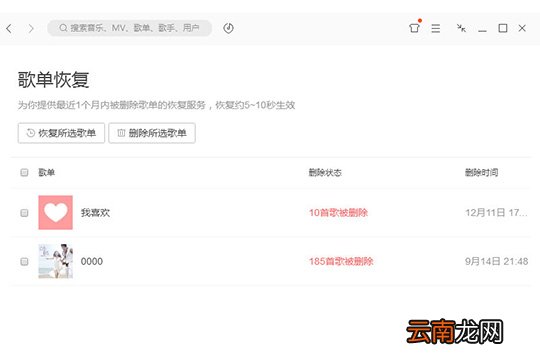
Task: Select the 0000 playlist name
Action: click(x=92, y=261)
